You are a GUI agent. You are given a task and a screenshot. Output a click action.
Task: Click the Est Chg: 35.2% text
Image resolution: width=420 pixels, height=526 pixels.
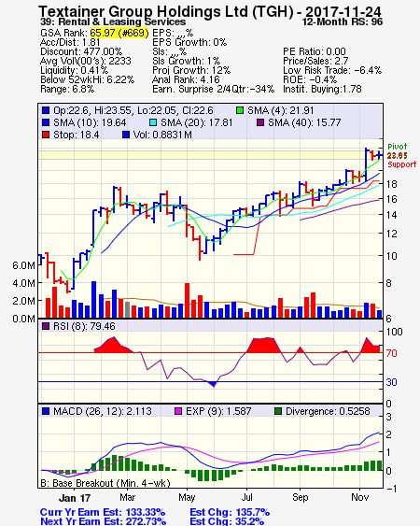[x=227, y=521]
